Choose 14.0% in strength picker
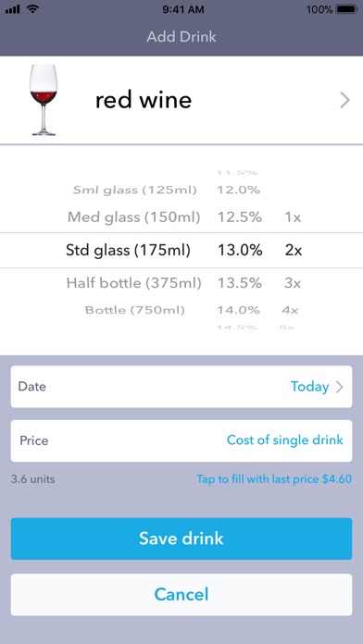The width and height of the screenshot is (363, 644). click(x=238, y=310)
